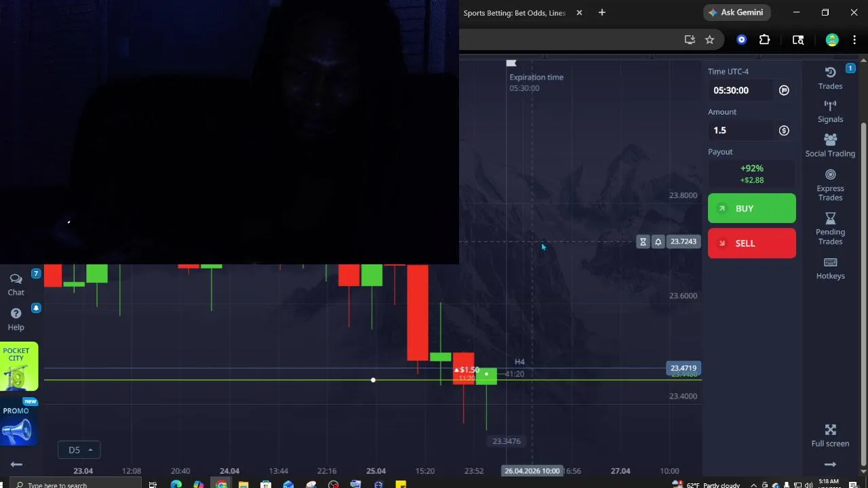This screenshot has height=488, width=868.
Task: Open Microsoft Edge from taskbar
Action: coord(176,484)
